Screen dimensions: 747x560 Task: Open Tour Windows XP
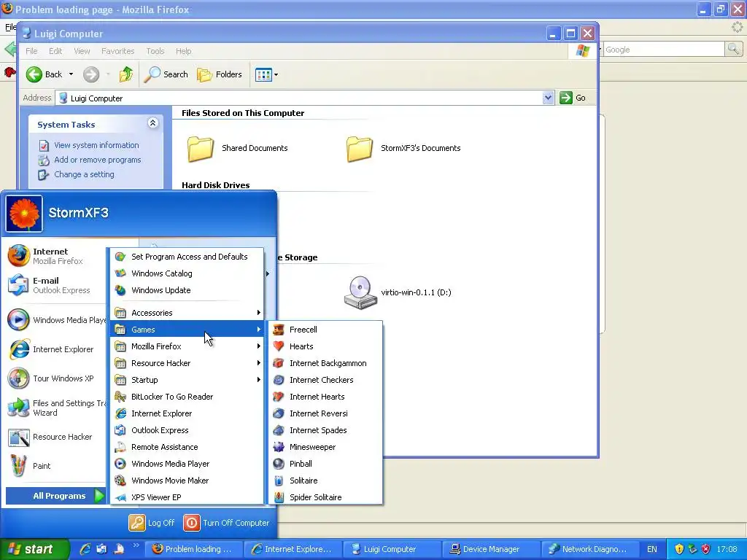point(55,378)
